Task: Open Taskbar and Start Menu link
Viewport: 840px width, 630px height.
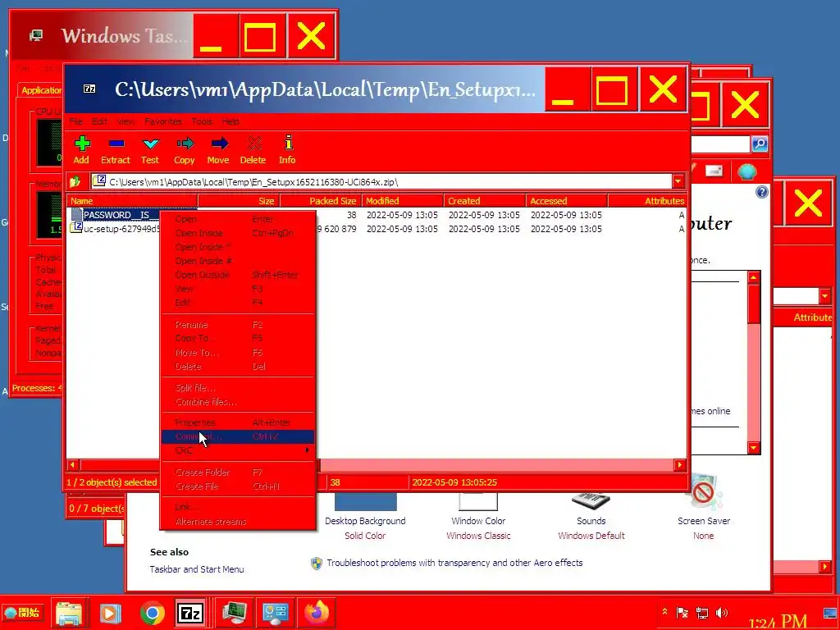Action: (x=197, y=569)
